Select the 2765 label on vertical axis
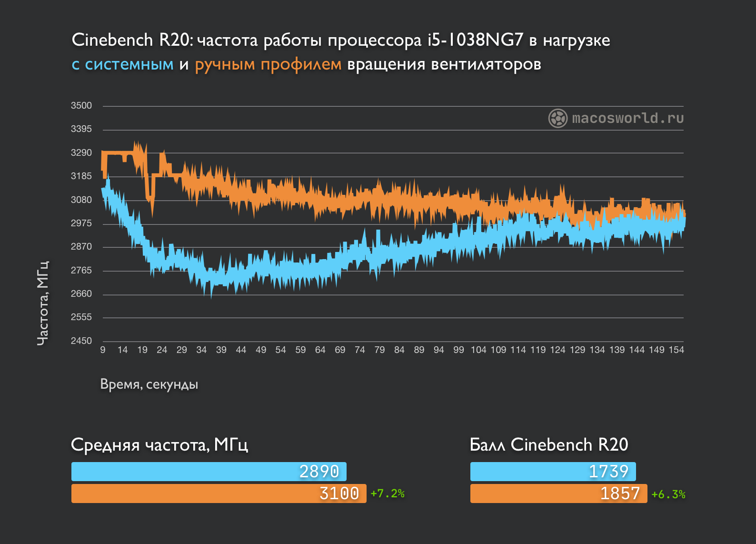The width and height of the screenshot is (756, 544). pyautogui.click(x=81, y=271)
